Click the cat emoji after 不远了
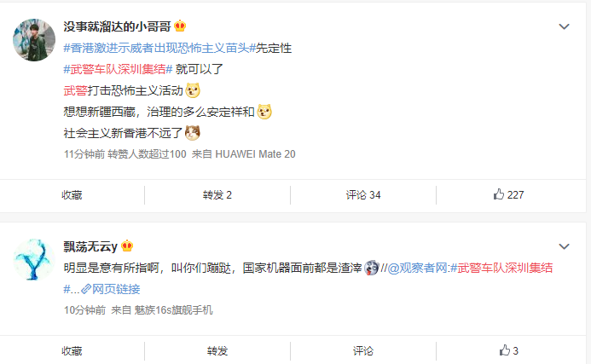The width and height of the screenshot is (591, 364). [x=192, y=133]
